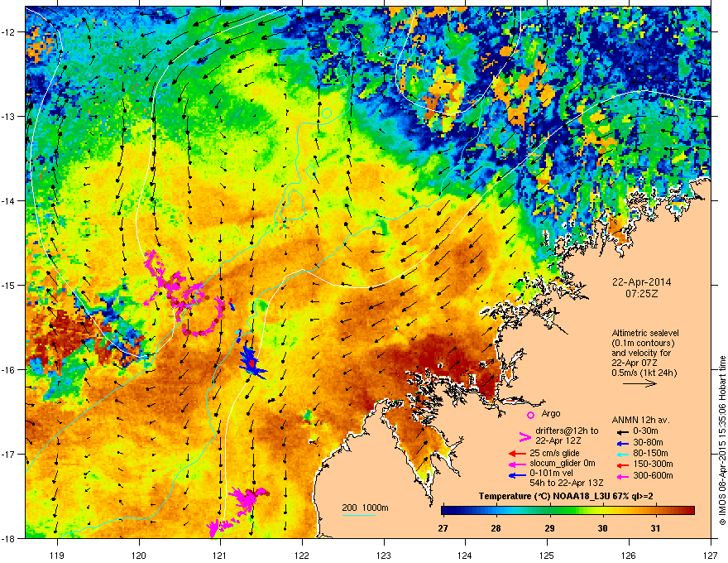Click the 200 1000m depth label

tap(365, 508)
